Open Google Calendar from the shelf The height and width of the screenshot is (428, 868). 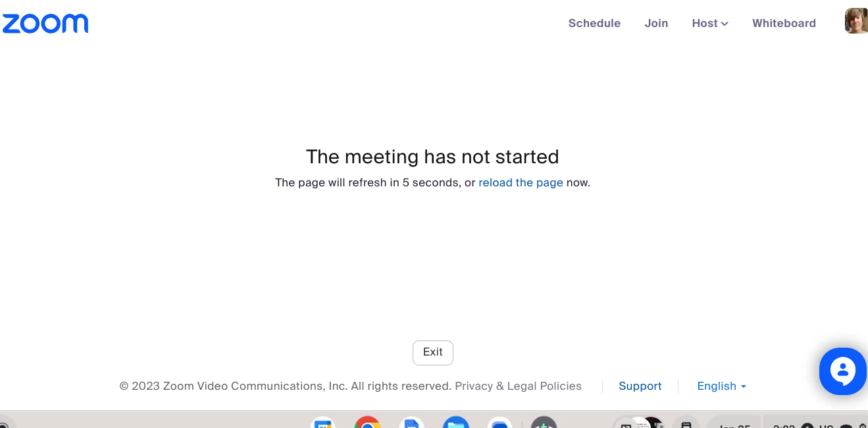coord(323,423)
